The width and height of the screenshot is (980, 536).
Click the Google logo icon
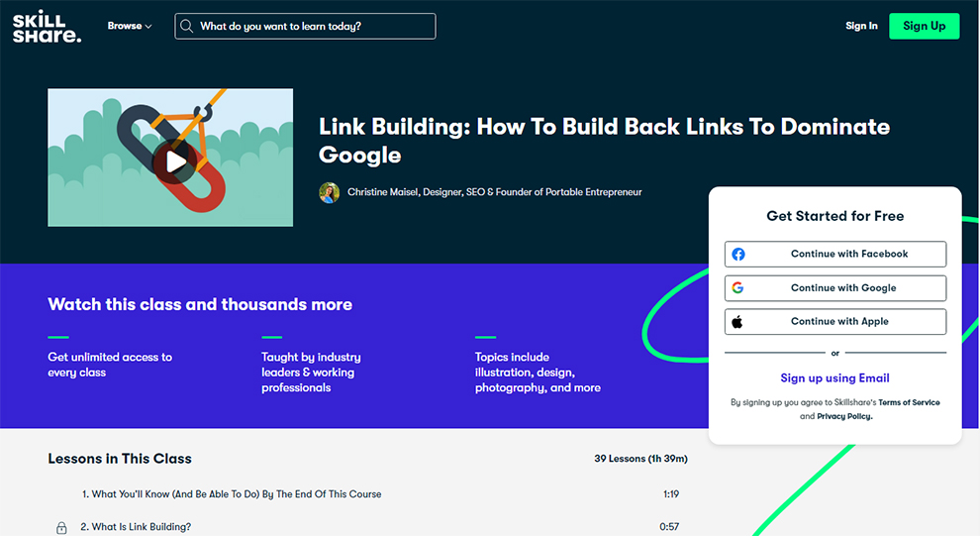pos(738,287)
